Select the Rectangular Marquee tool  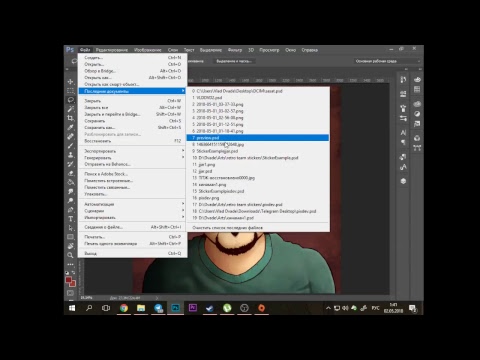70,91
